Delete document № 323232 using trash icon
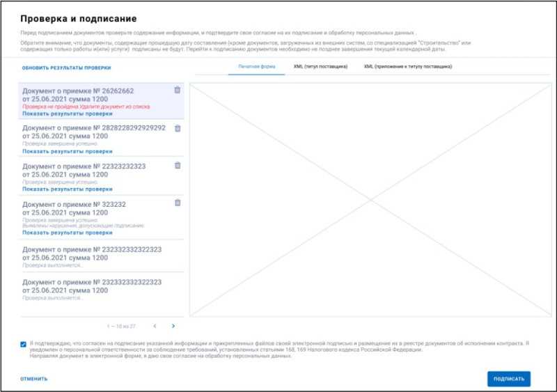 178,203
